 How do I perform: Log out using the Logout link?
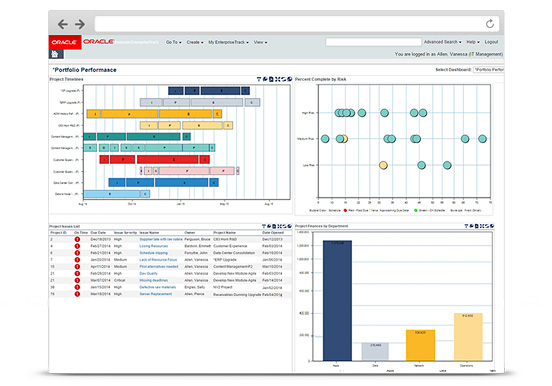click(x=491, y=42)
